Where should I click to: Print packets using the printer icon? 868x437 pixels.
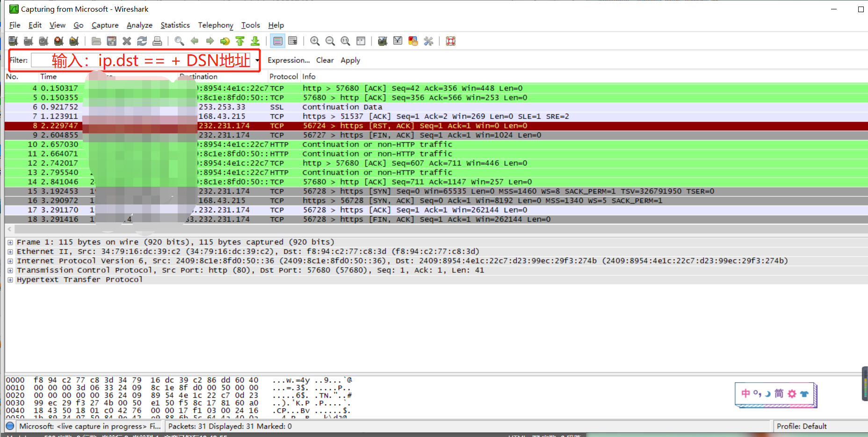tap(157, 41)
